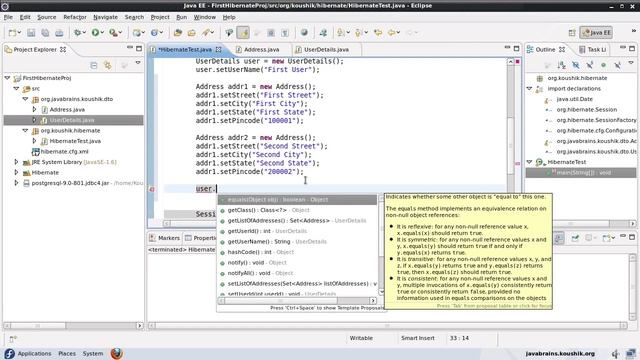Click the External Tools run icon
Image resolution: width=640 pixels, height=360 pixels.
coord(113,33)
